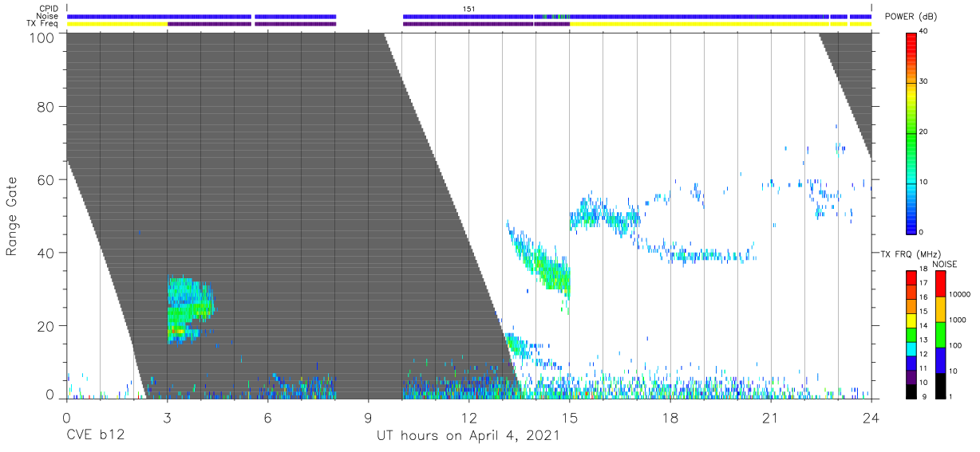Pick the green segment of NOISE colorbar

click(x=940, y=335)
